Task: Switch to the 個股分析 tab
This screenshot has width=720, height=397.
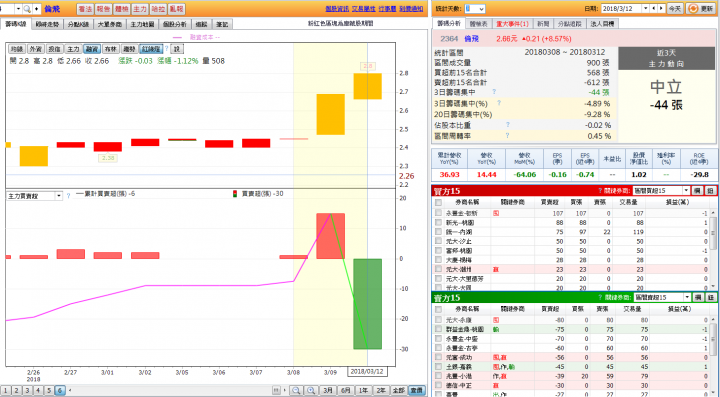Action: 174,24
